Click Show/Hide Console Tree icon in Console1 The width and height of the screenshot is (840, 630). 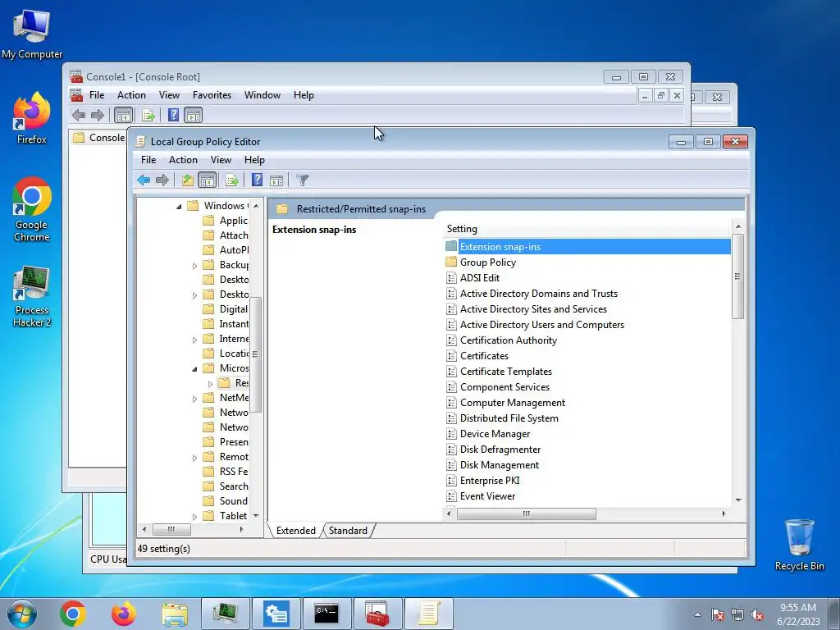123,115
